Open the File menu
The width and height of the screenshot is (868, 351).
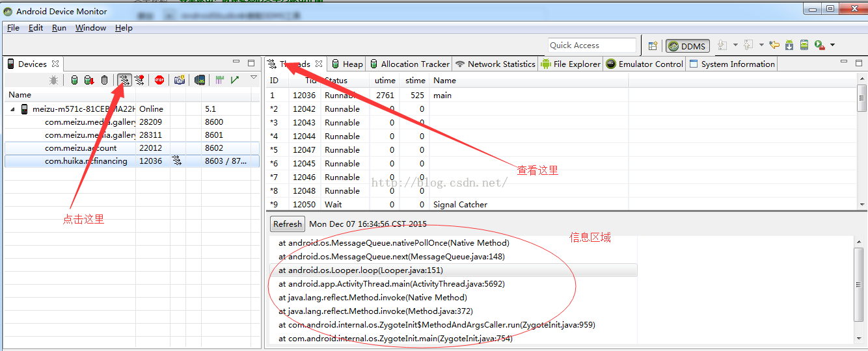pyautogui.click(x=13, y=28)
